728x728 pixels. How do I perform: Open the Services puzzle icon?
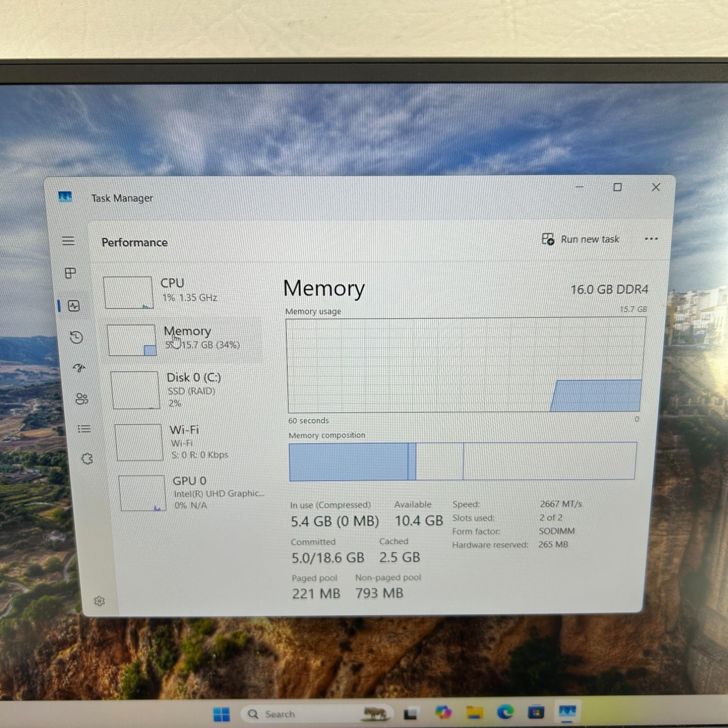point(87,459)
